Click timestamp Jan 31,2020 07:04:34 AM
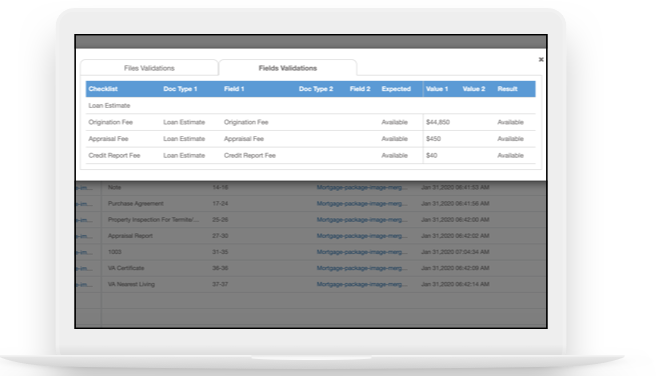 click(455, 252)
